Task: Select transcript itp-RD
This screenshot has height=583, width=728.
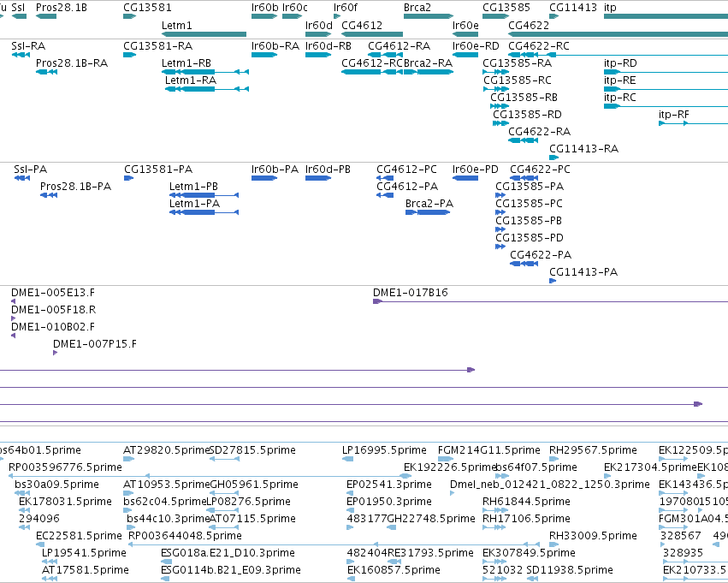Action: pos(620,63)
